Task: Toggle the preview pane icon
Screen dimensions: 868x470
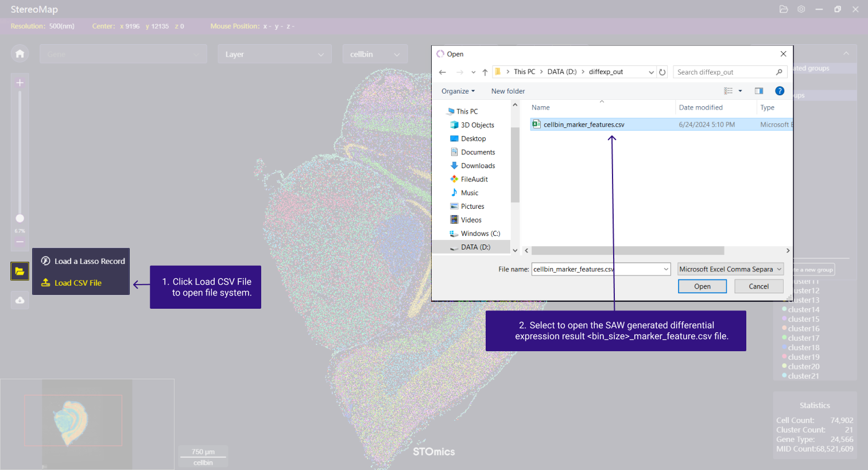Action: coord(758,91)
